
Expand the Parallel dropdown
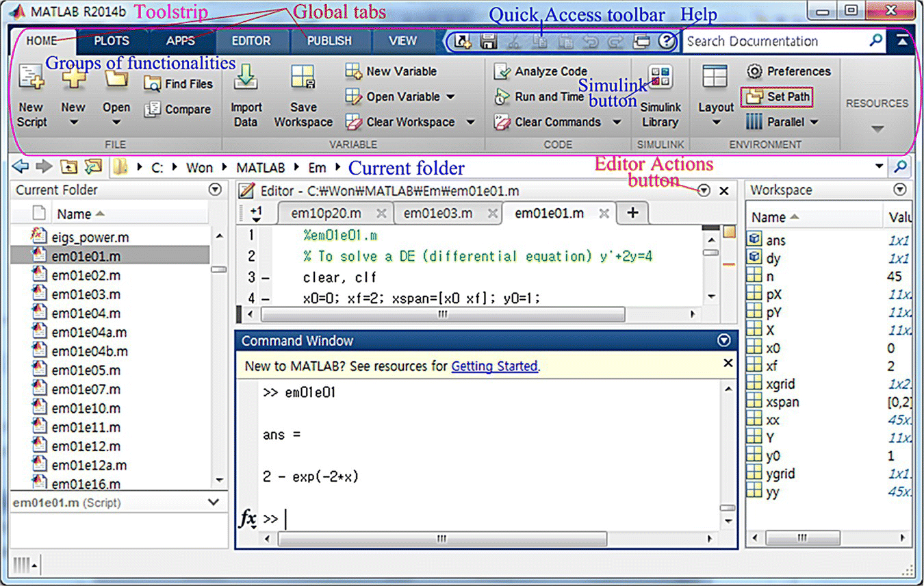[814, 123]
